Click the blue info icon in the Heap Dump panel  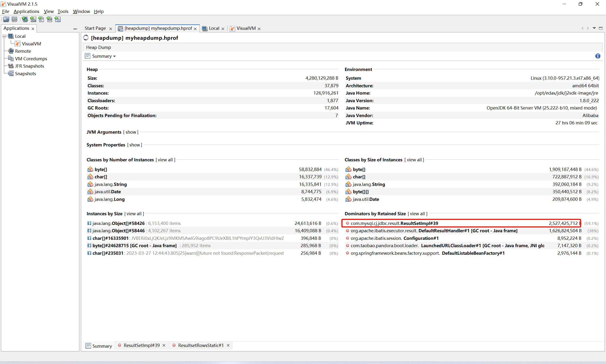point(598,56)
